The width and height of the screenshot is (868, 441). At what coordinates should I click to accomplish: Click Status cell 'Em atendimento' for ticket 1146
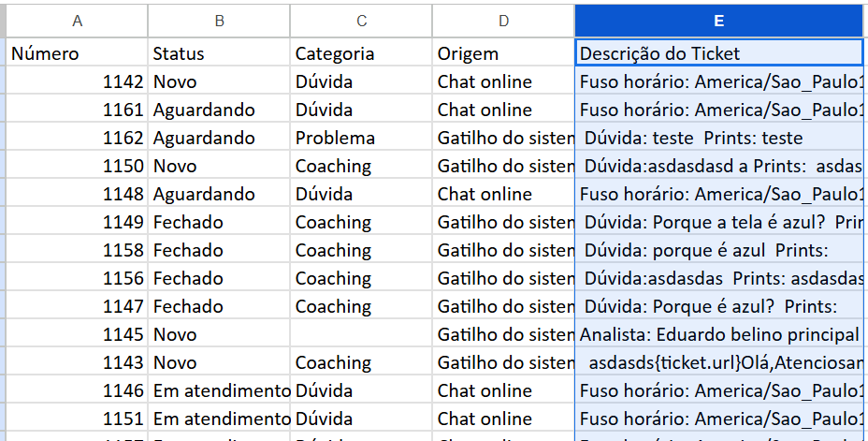tap(219, 390)
